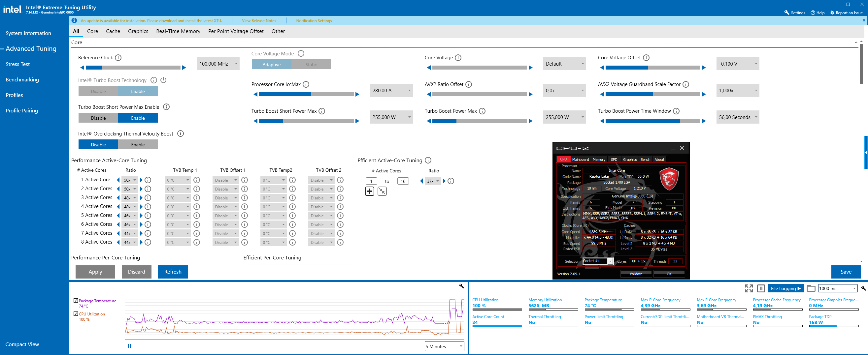Screen dimensions: 868x355
Task: Click the merge core groups icon
Action: click(382, 191)
